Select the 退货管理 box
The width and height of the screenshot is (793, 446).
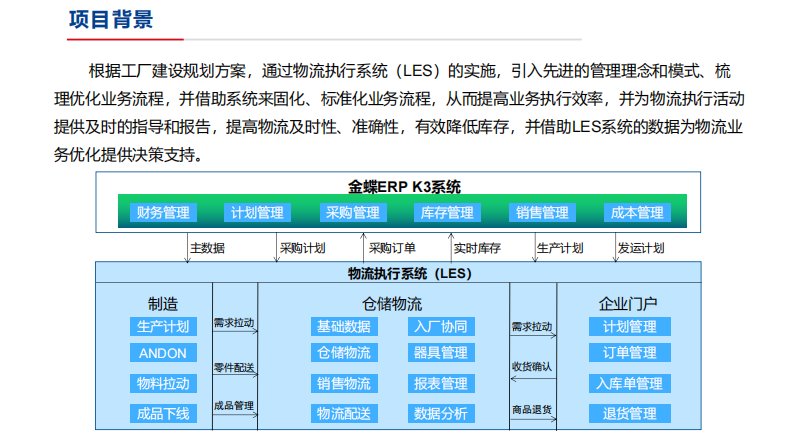coord(629,413)
